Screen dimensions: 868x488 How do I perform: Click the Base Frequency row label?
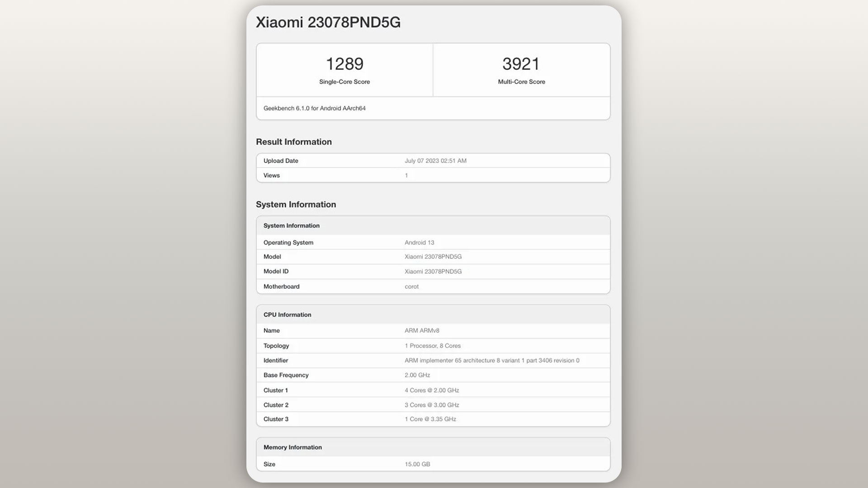[286, 375]
